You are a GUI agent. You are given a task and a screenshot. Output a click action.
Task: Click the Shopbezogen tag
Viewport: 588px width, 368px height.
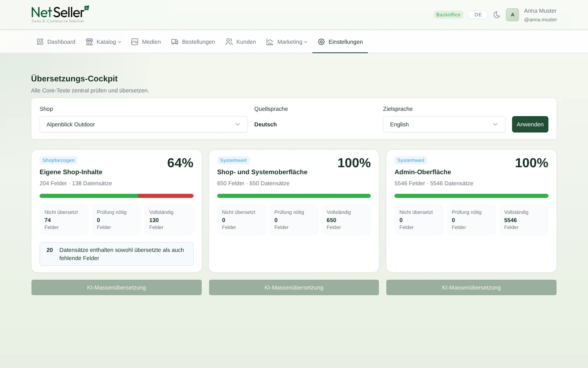pos(58,160)
